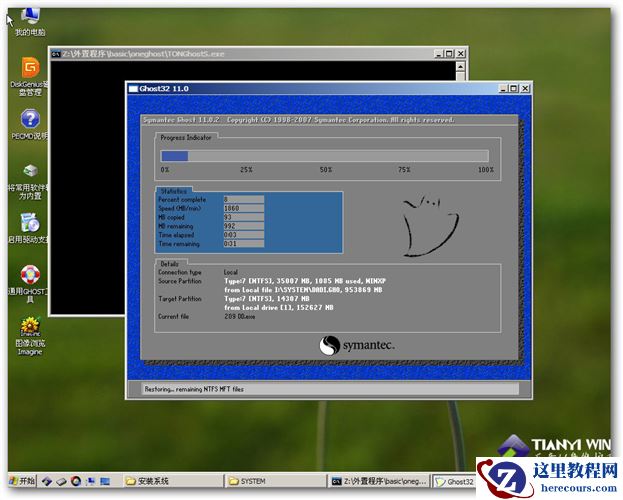The image size is (623, 500).
Task: Click the Connection type value Local
Action: [230, 272]
